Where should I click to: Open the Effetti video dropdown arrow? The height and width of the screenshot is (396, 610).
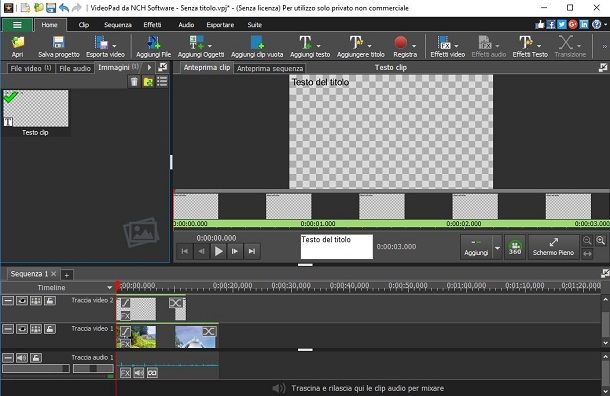coord(456,46)
